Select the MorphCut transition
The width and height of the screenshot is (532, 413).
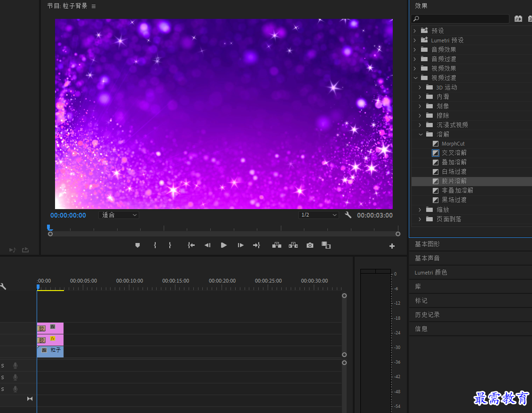coord(453,144)
